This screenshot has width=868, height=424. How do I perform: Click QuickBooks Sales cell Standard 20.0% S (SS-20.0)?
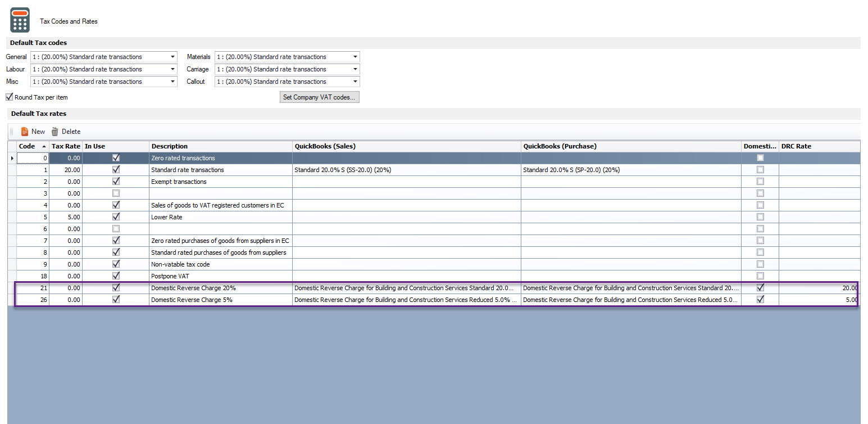(x=407, y=170)
